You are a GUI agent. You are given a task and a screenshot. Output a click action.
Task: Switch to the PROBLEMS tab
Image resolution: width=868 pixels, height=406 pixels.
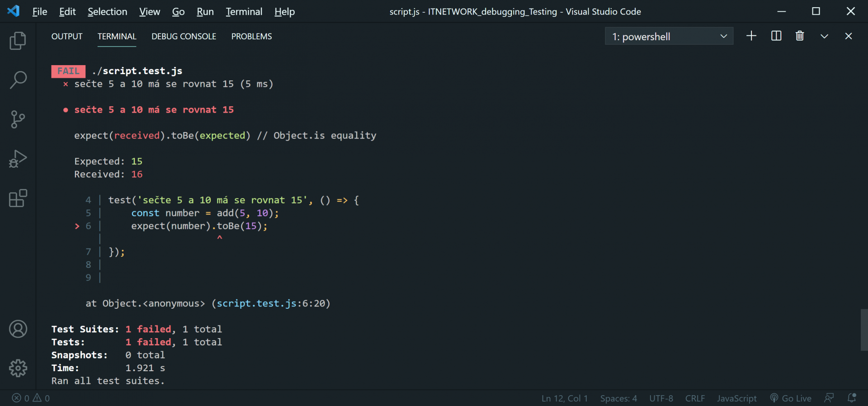pos(252,36)
